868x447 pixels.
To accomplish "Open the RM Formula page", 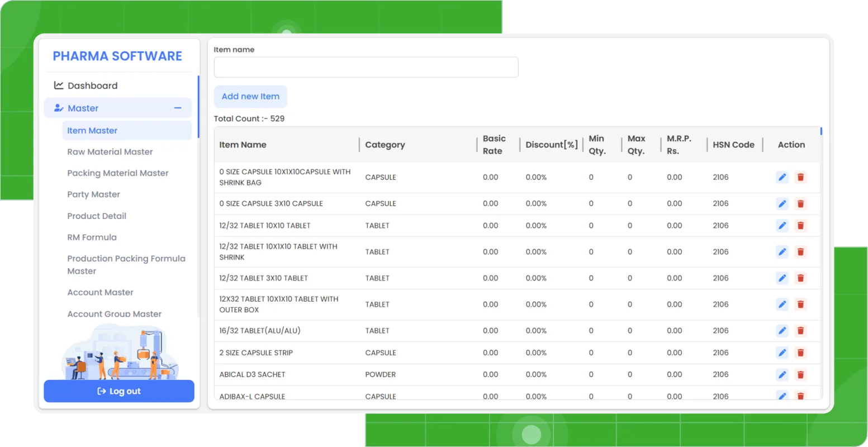I will [x=92, y=237].
